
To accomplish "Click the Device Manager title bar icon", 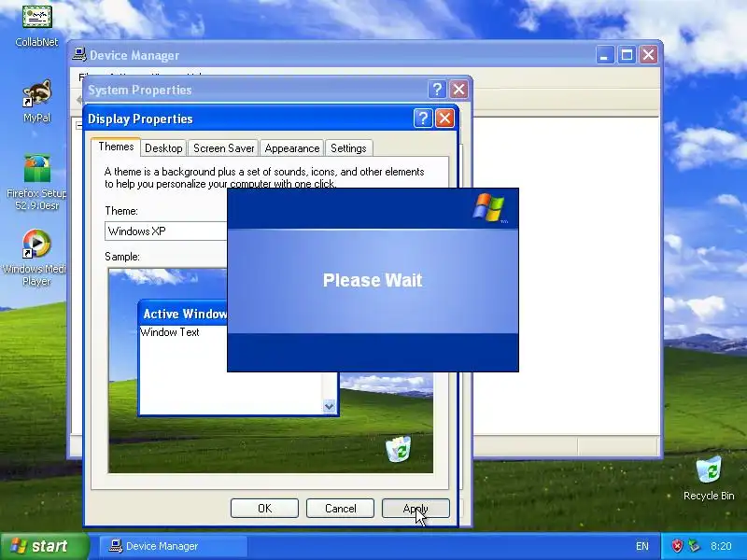I will point(79,55).
